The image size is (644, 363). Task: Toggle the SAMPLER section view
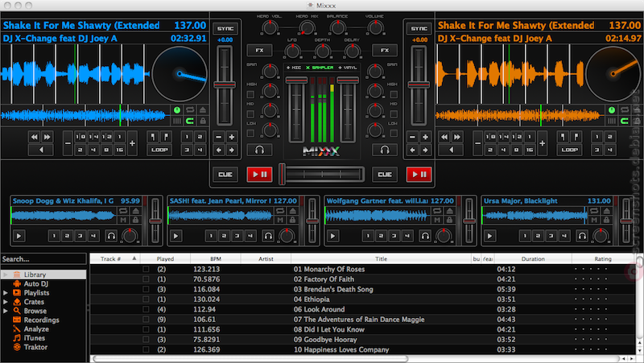coord(320,68)
